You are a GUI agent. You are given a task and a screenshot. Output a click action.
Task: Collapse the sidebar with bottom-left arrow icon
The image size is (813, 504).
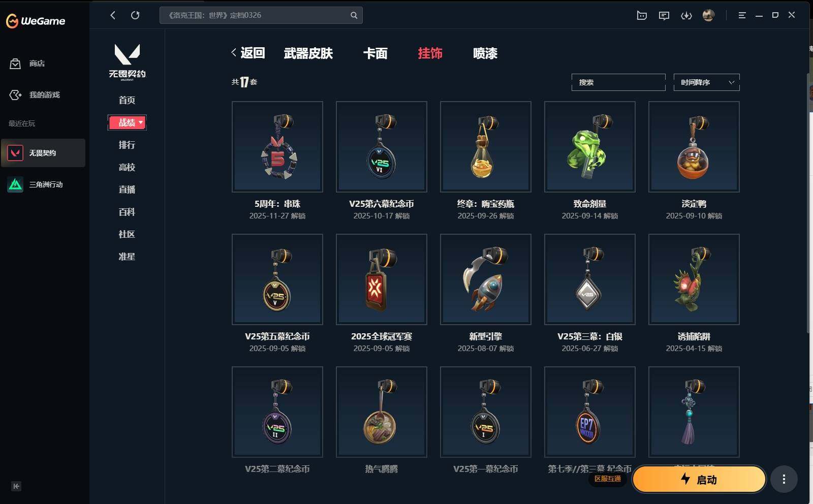[x=16, y=486]
